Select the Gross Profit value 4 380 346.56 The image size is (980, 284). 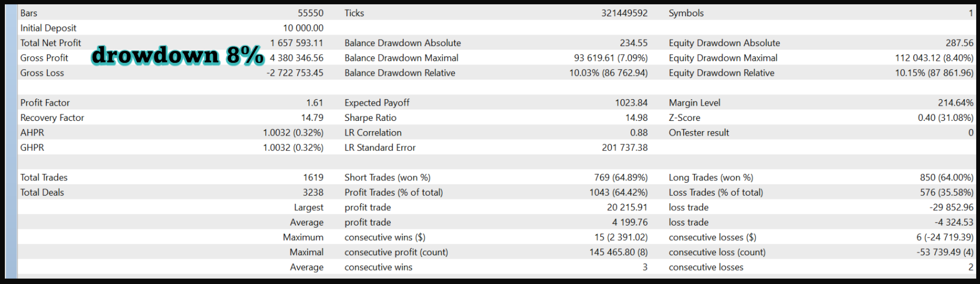[x=296, y=58]
